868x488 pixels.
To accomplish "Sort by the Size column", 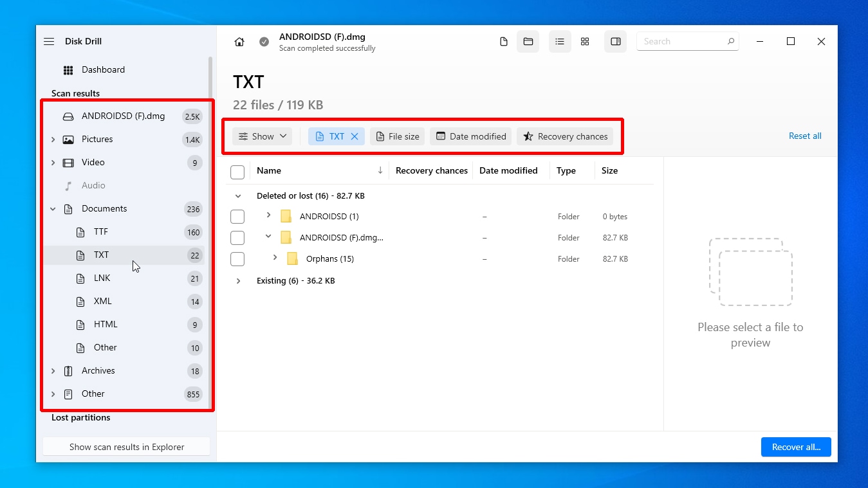I will [x=609, y=170].
